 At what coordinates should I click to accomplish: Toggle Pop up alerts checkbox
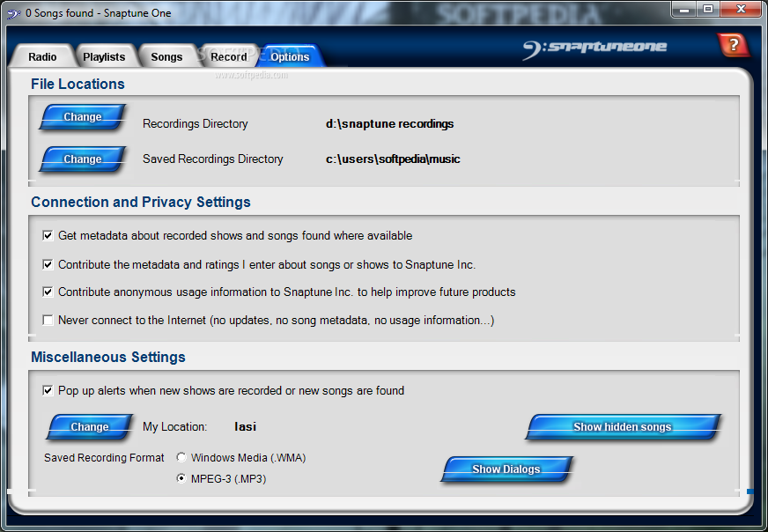tap(48, 390)
